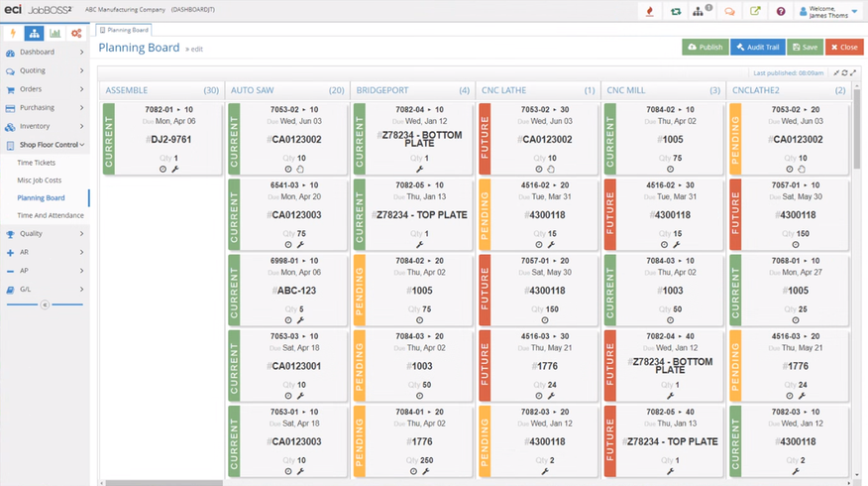Expand the Inventory sidebar menu
The height and width of the screenshot is (486, 868).
click(x=45, y=126)
